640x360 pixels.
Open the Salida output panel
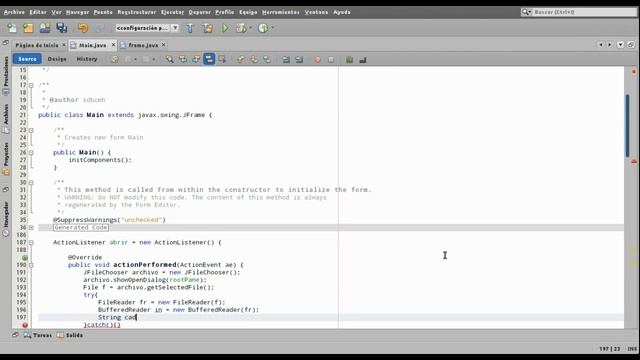point(70,335)
